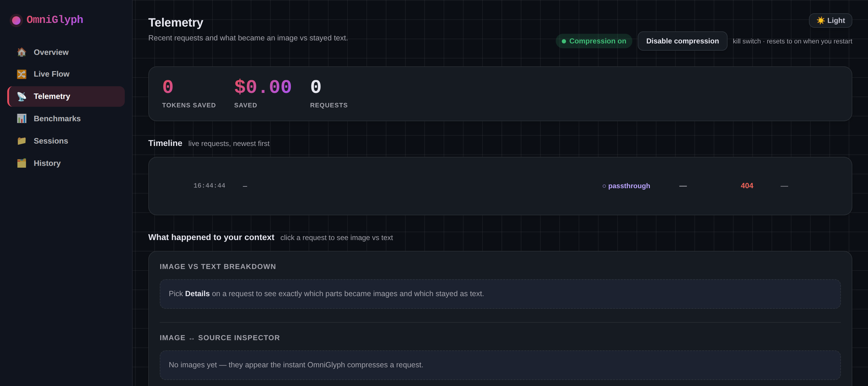Click the TOKENS SAVED label
Screen dimensions: 868x386
(189, 105)
